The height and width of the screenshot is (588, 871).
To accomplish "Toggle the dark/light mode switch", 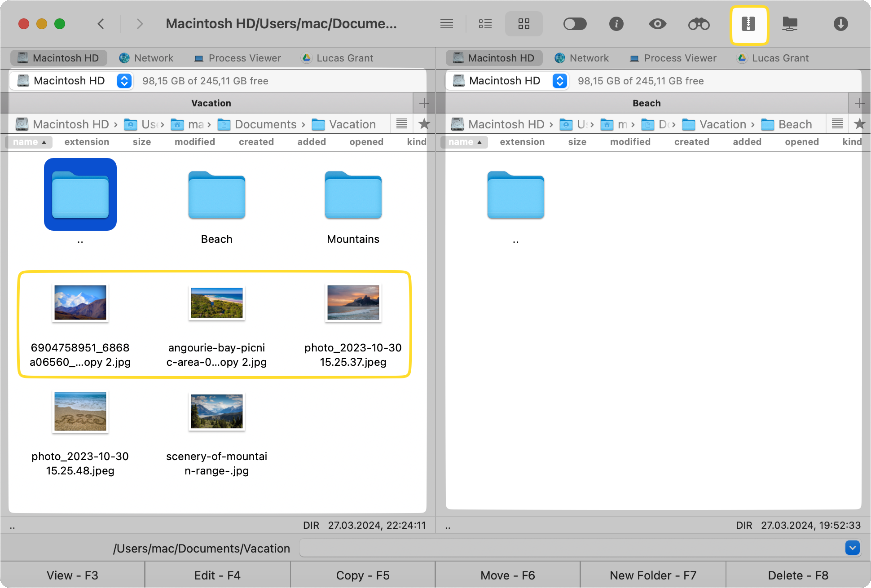I will (576, 24).
